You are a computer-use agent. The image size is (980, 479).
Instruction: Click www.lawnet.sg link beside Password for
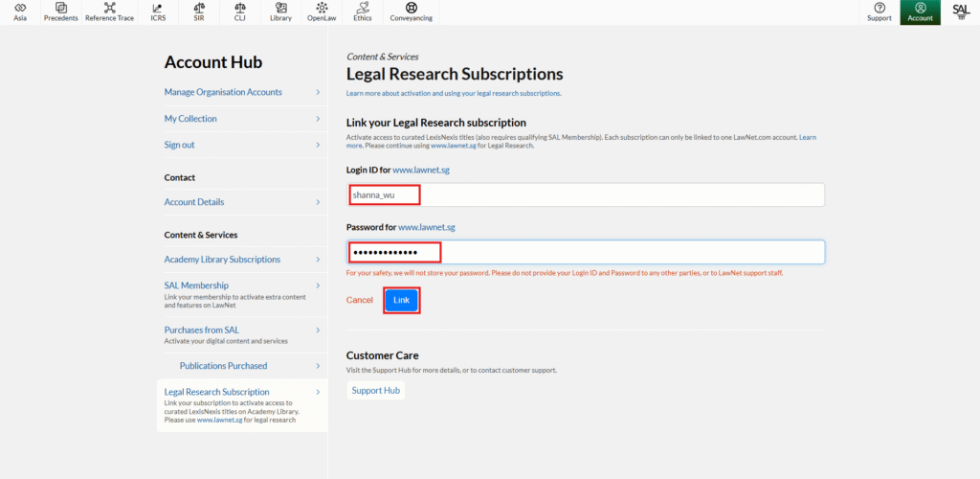426,228
